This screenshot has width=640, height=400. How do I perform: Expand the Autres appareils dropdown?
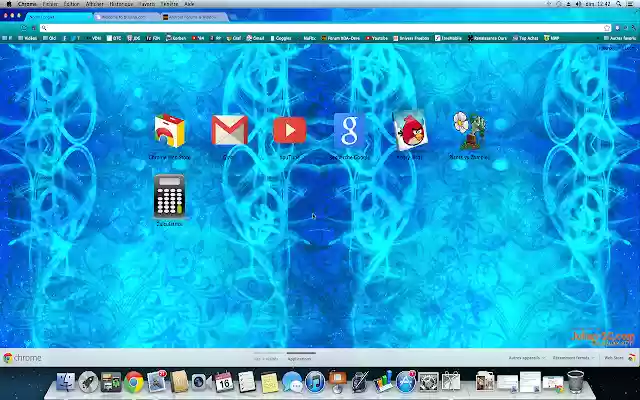tap(526, 358)
